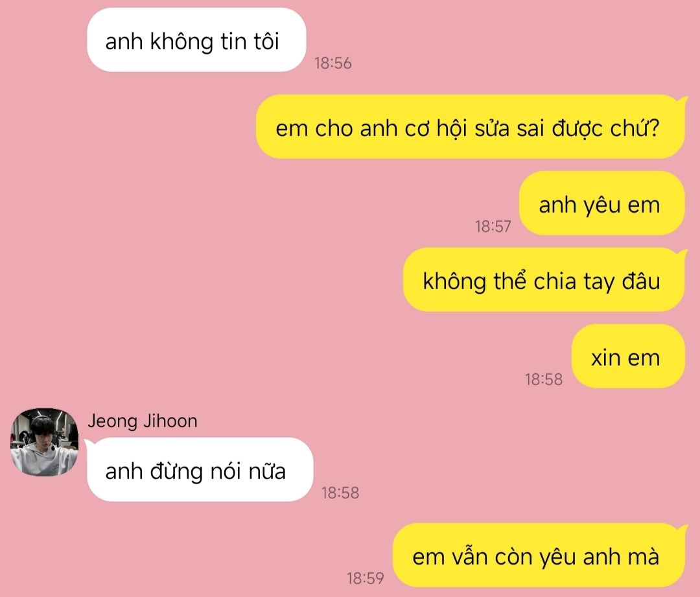
Task: Tap the 'anh yêu em' bubble
Action: pos(601,203)
